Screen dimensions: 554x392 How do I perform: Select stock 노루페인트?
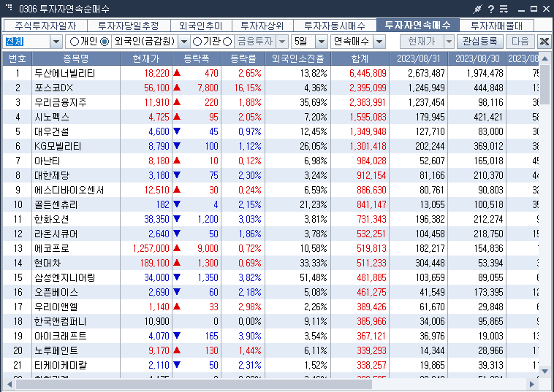(x=56, y=351)
